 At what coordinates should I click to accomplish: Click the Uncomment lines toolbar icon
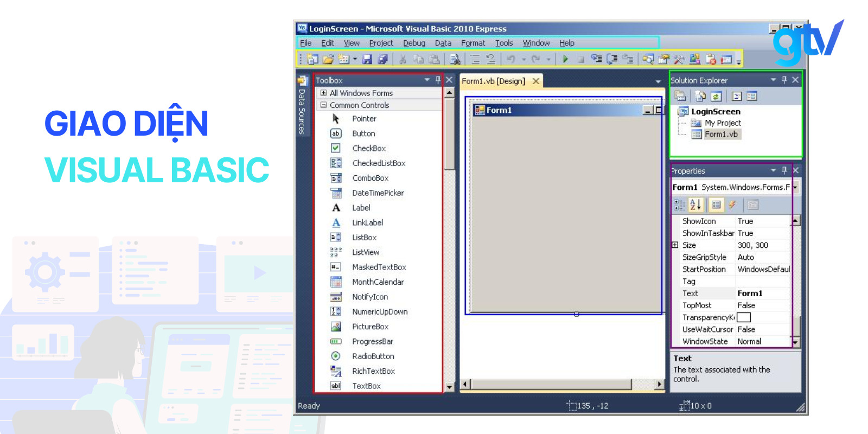tap(490, 59)
